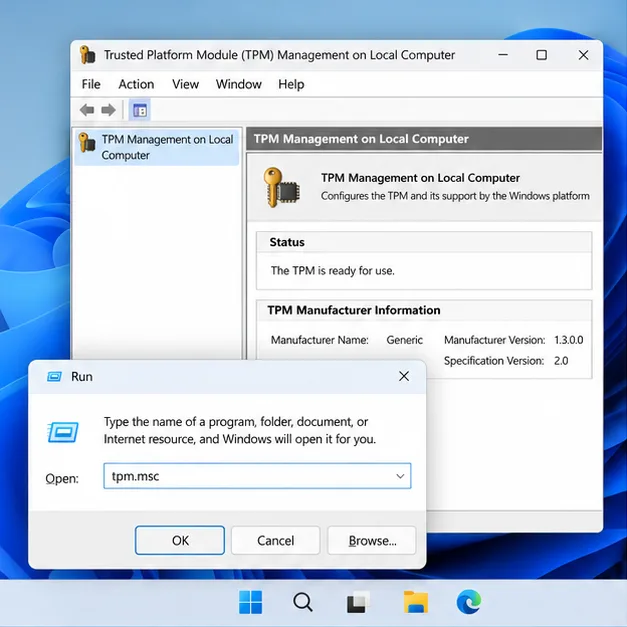
Task: Click the large Run icon beside the description
Action: (63, 432)
